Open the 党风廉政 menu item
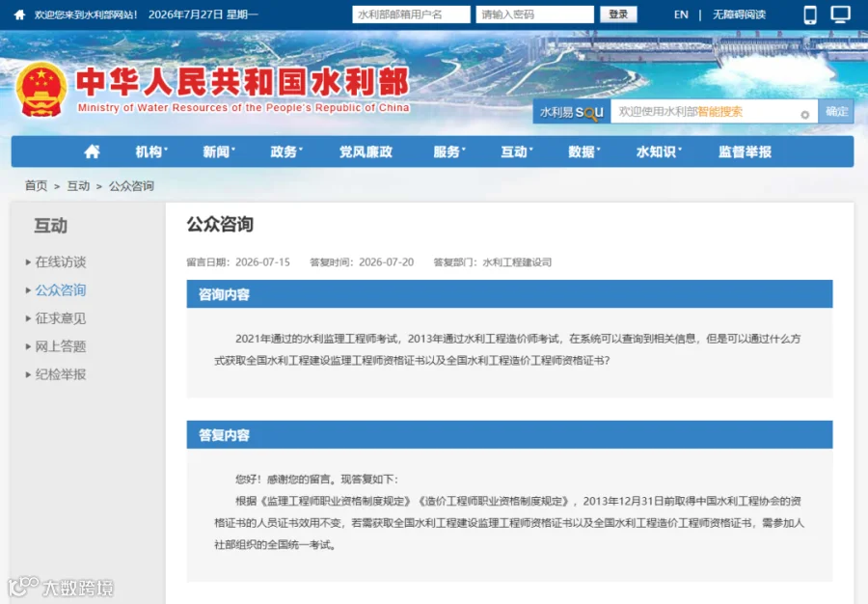868x604 pixels. pos(366,151)
